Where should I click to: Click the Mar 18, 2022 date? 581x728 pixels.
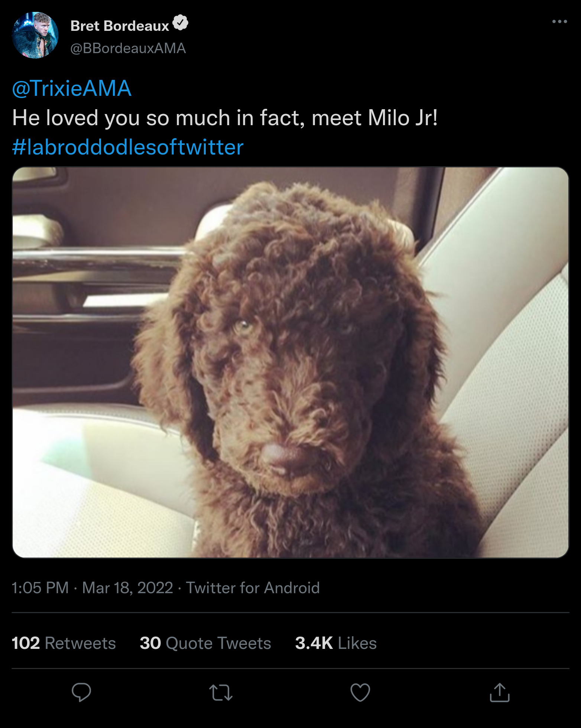(x=127, y=588)
